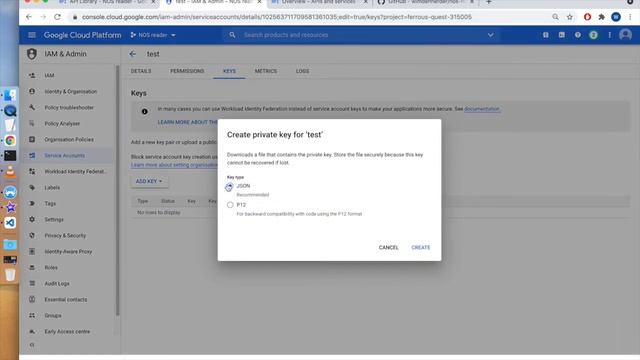Open Roles label in the sidebar

pos(51,267)
